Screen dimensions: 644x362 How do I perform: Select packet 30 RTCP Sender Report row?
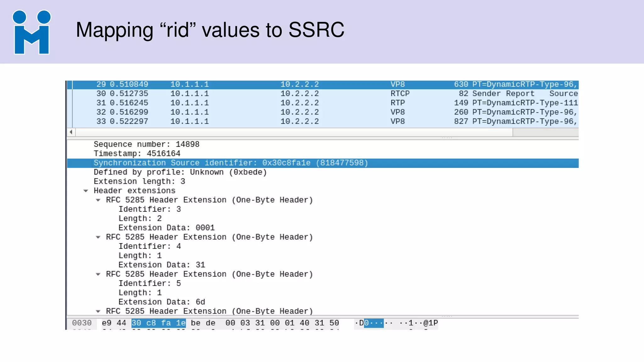[x=323, y=94]
